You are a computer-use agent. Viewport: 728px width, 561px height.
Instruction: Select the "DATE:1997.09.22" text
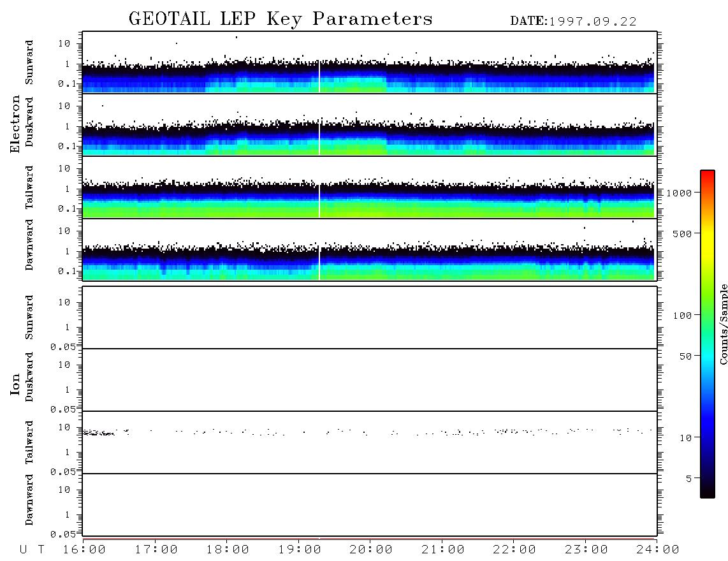tap(573, 22)
